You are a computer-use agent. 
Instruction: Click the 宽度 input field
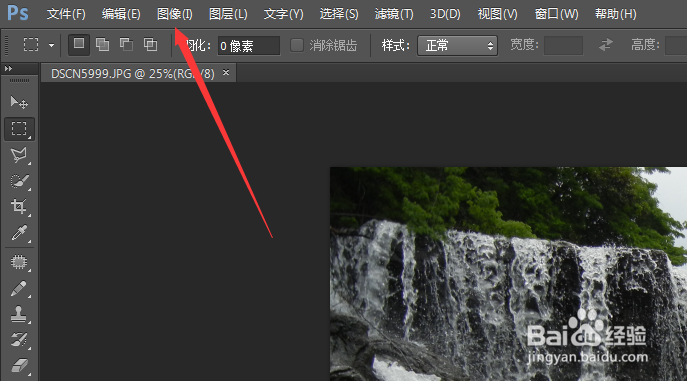[563, 46]
